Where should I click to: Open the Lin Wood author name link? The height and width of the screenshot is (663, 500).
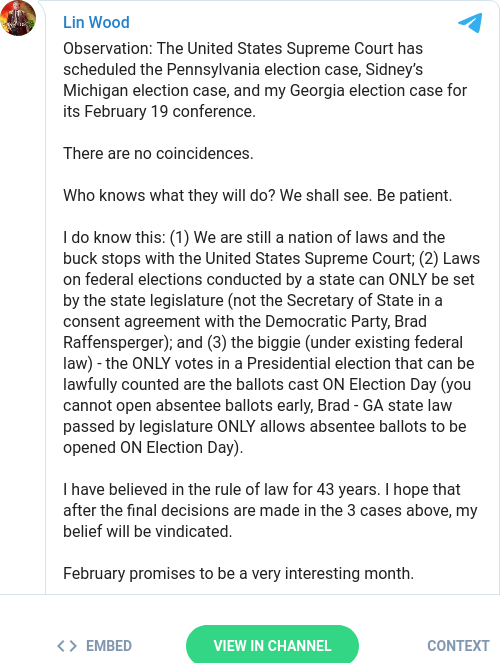[96, 22]
